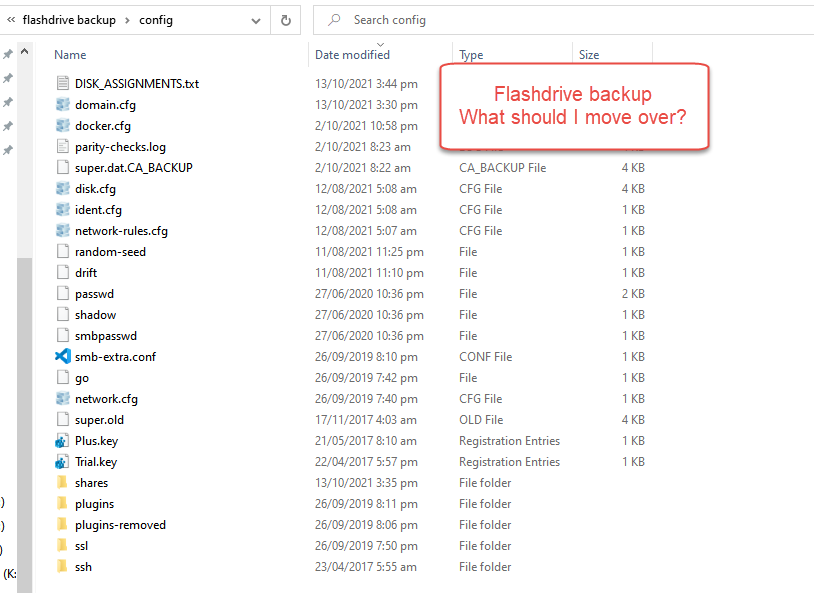Screen dimensions: 814x593
Task: Click the network.cfg file icon
Action: click(63, 398)
